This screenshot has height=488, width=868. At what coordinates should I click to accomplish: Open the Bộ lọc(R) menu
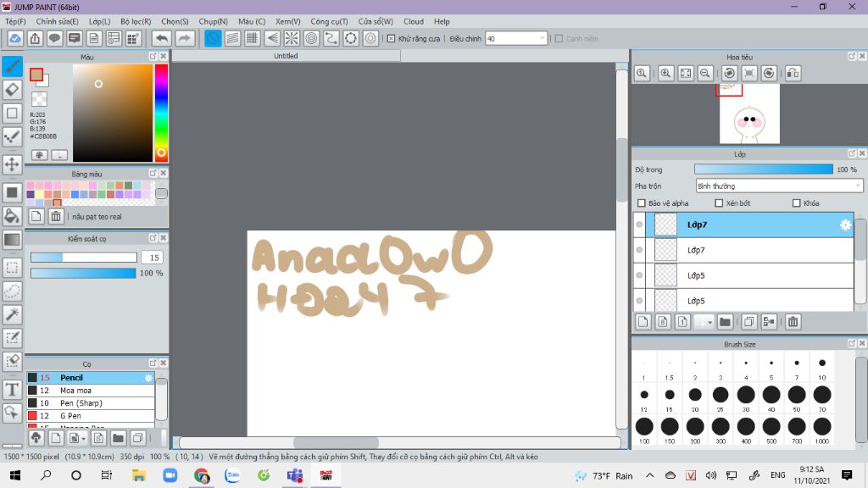(136, 21)
